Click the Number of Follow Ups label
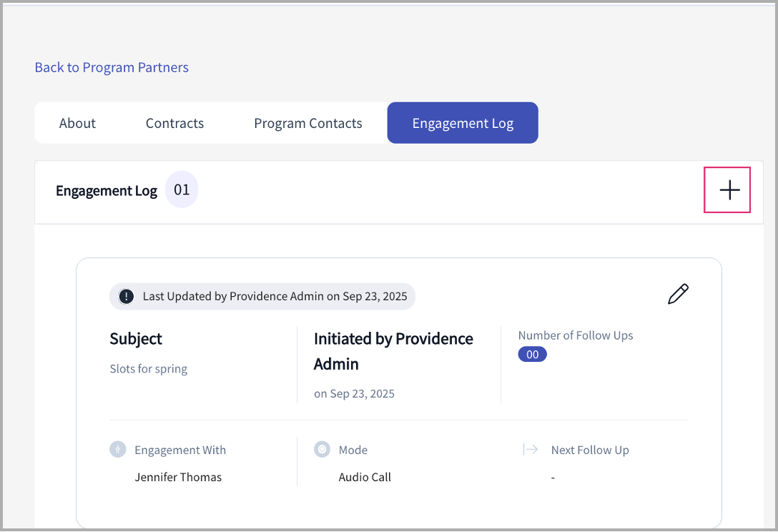778x532 pixels. [576, 335]
